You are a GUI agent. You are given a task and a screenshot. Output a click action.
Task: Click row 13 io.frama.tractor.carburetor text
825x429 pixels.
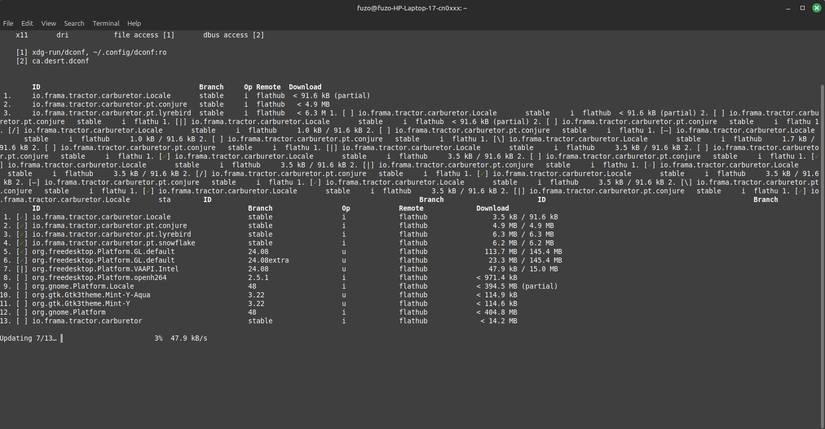[87, 321]
